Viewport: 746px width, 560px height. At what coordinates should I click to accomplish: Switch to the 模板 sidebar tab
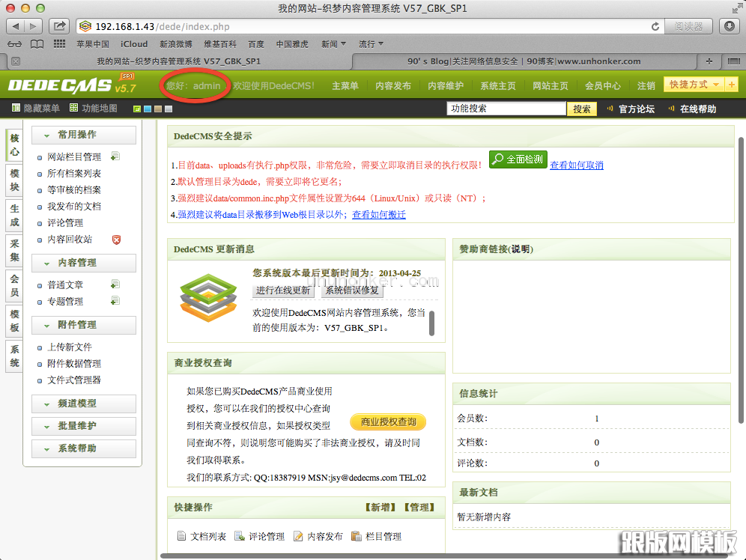(x=14, y=321)
